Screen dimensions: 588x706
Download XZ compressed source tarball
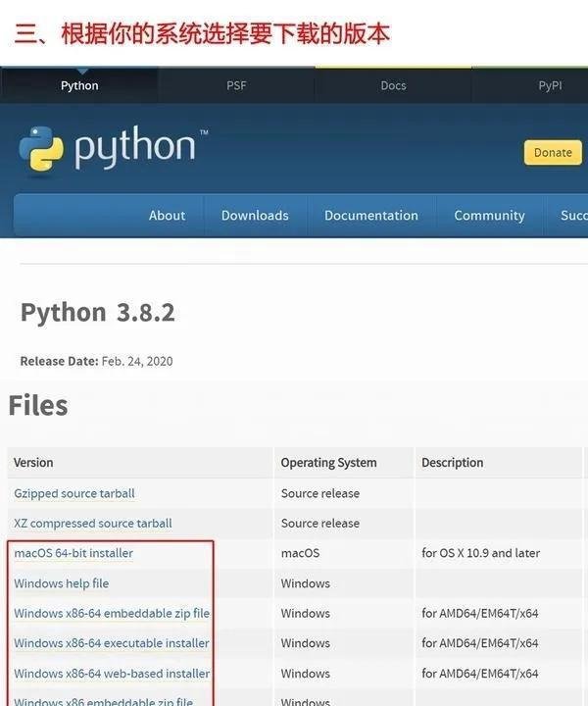pos(93,524)
